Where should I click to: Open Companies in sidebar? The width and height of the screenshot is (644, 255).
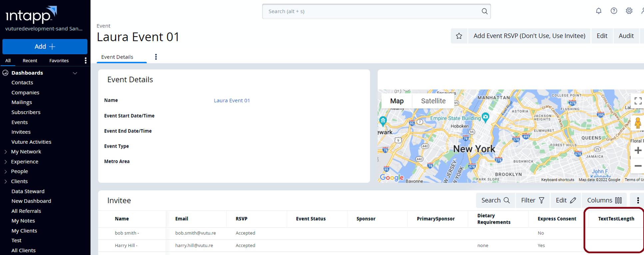click(x=25, y=93)
